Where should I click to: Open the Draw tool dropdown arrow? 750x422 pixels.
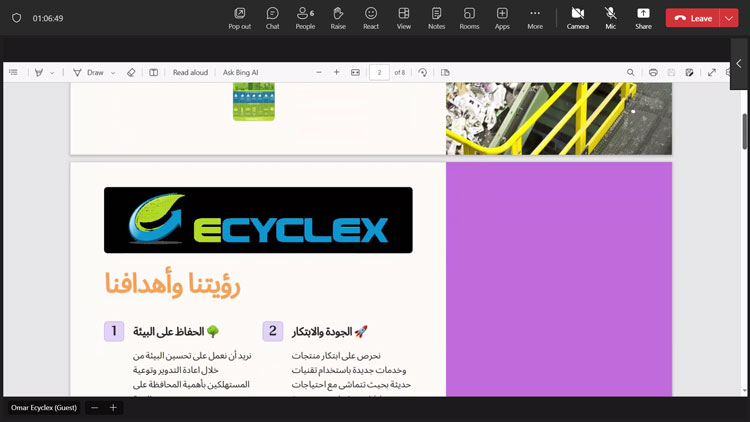113,73
